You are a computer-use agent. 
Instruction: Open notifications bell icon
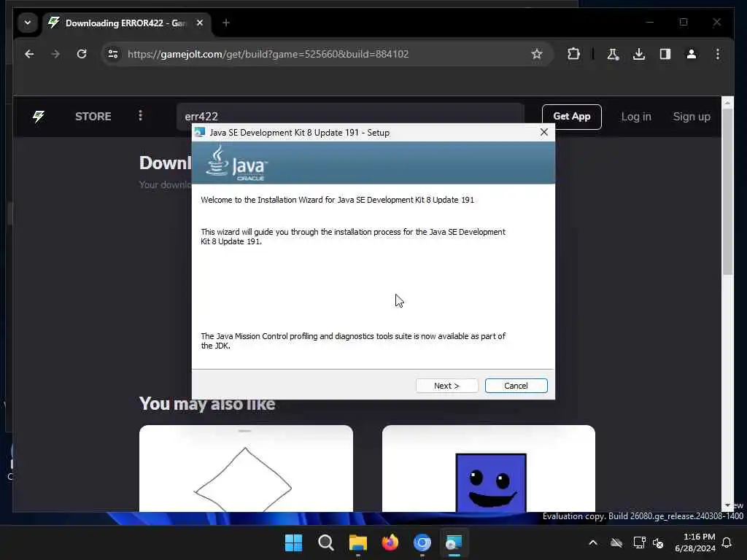[727, 542]
